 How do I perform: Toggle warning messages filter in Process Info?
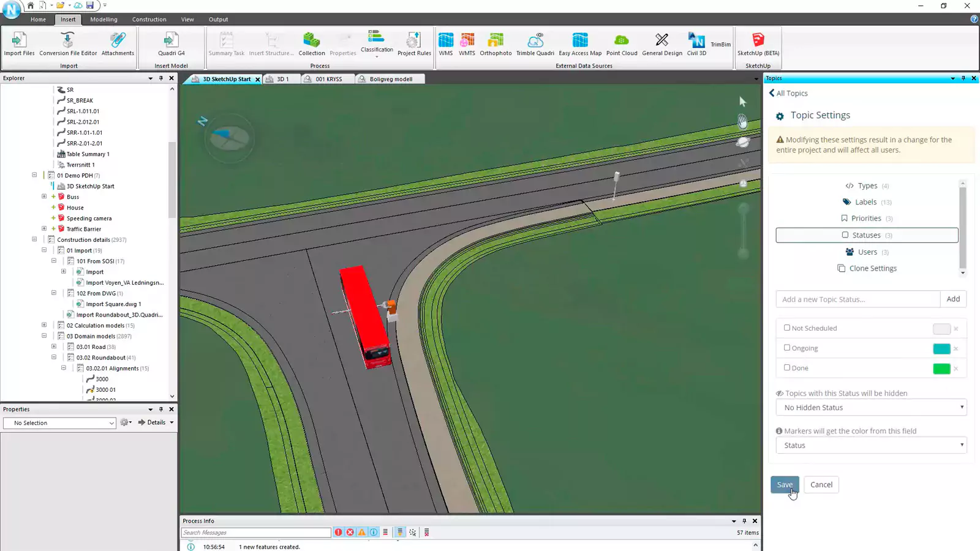click(x=361, y=532)
